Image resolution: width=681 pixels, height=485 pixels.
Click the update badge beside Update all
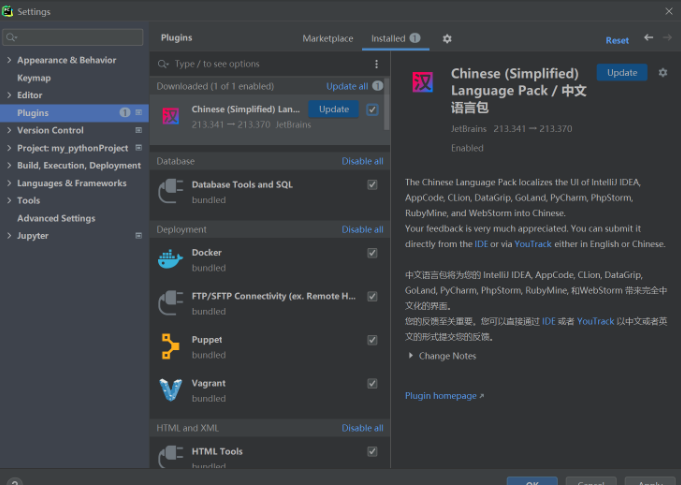click(377, 86)
